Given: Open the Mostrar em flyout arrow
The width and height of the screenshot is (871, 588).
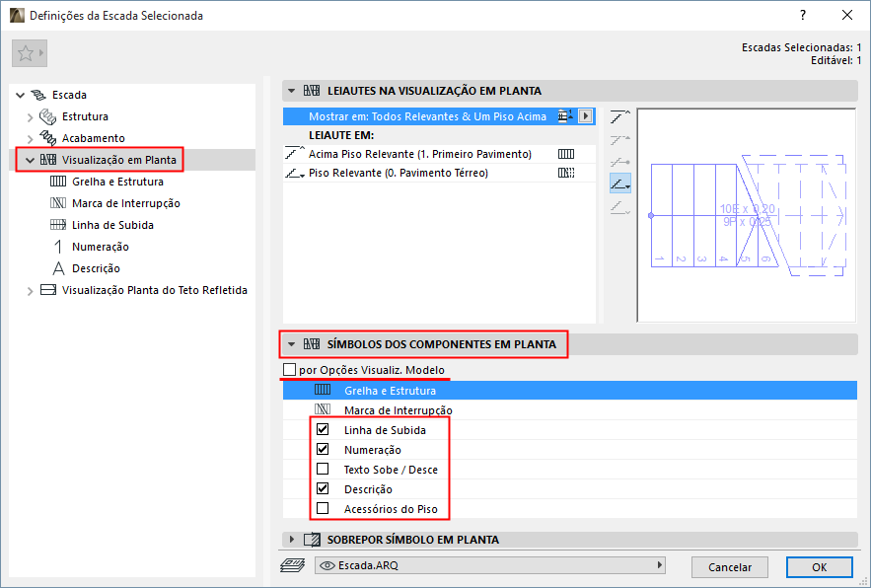Looking at the screenshot, I should 586,116.
